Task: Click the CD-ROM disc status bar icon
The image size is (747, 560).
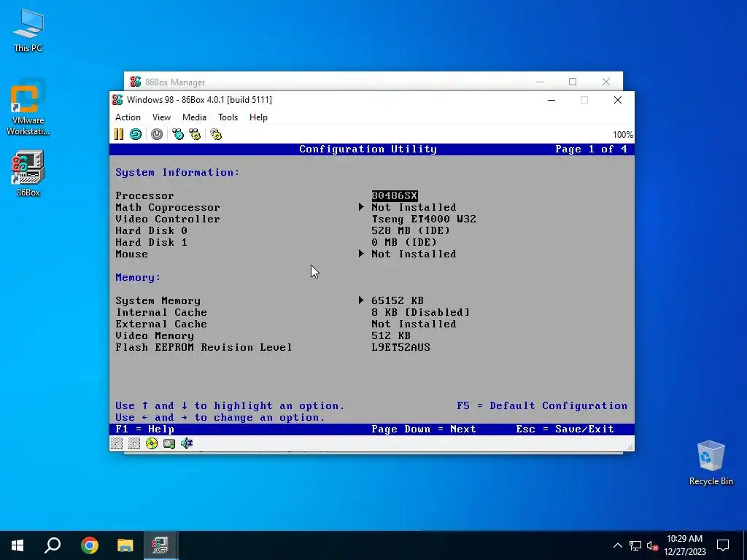Action: (152, 444)
